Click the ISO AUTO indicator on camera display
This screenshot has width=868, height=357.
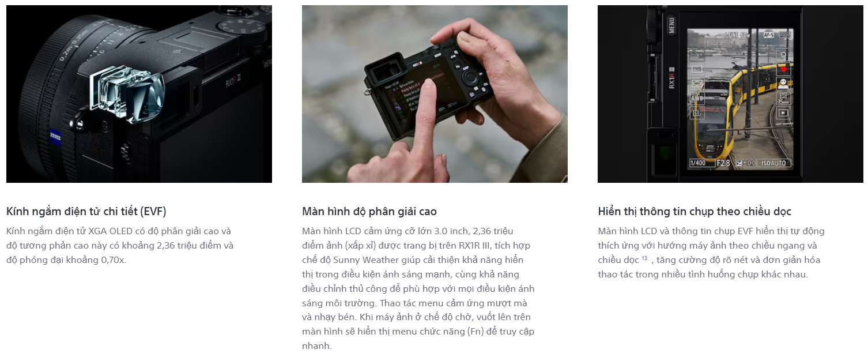tap(773, 163)
